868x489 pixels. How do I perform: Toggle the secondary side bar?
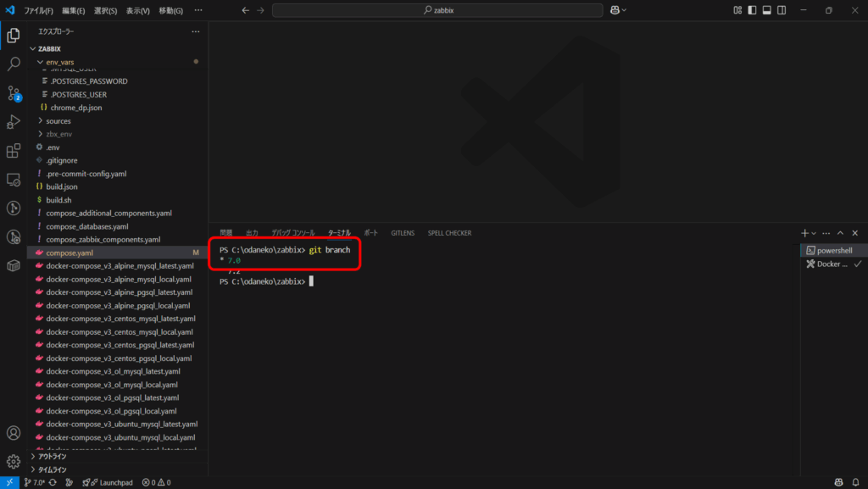(x=782, y=10)
